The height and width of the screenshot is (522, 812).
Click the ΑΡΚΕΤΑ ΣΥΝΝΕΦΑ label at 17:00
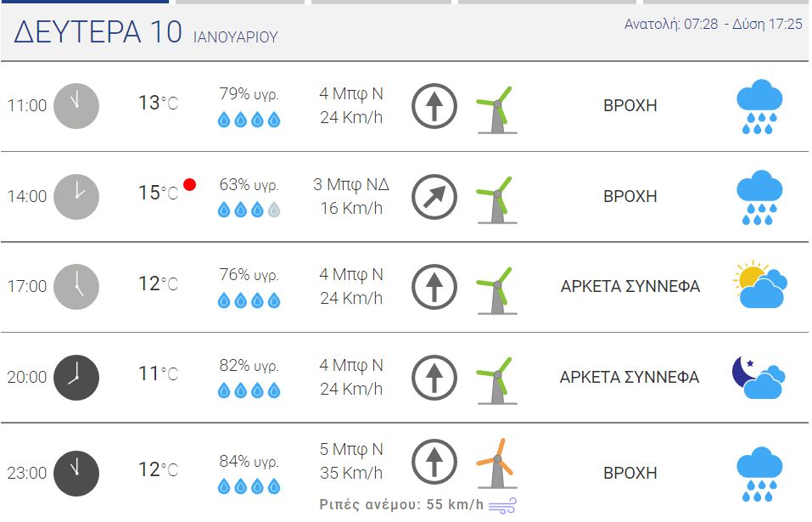[630, 286]
